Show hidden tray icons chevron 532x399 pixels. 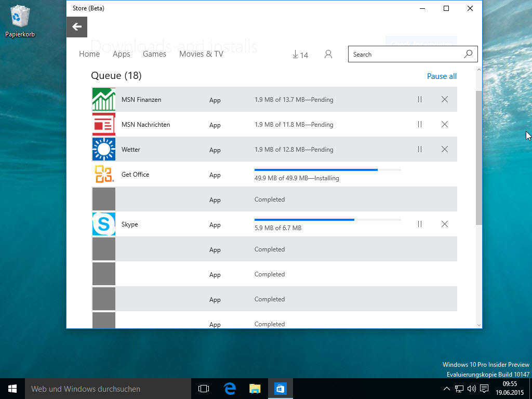click(x=447, y=389)
